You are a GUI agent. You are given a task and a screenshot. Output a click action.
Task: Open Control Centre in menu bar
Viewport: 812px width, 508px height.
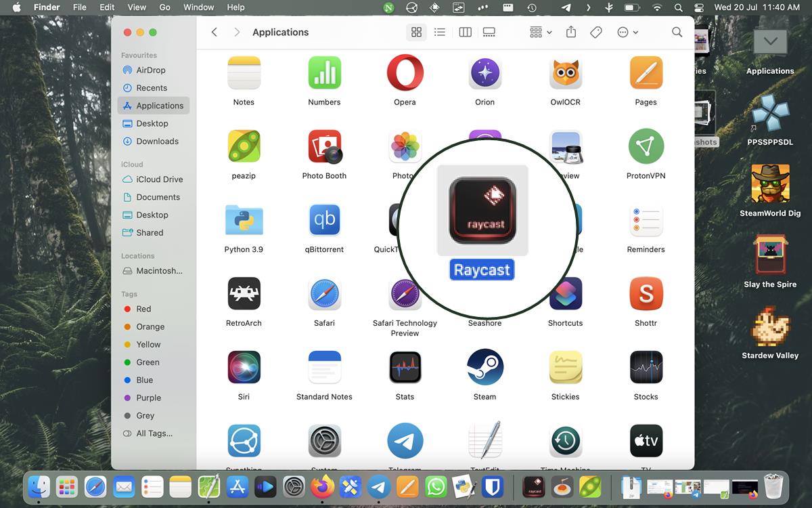pyautogui.click(x=699, y=7)
